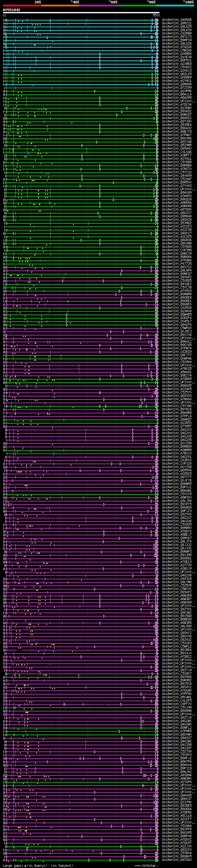Select the UniRef100_A2WMM9 label
Image resolution: width=197 pixels, height=868 pixels.
coord(177,450)
